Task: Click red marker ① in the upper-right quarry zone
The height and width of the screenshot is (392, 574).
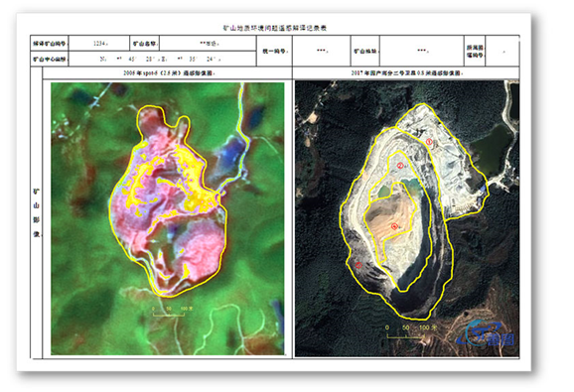Action: coord(429,142)
